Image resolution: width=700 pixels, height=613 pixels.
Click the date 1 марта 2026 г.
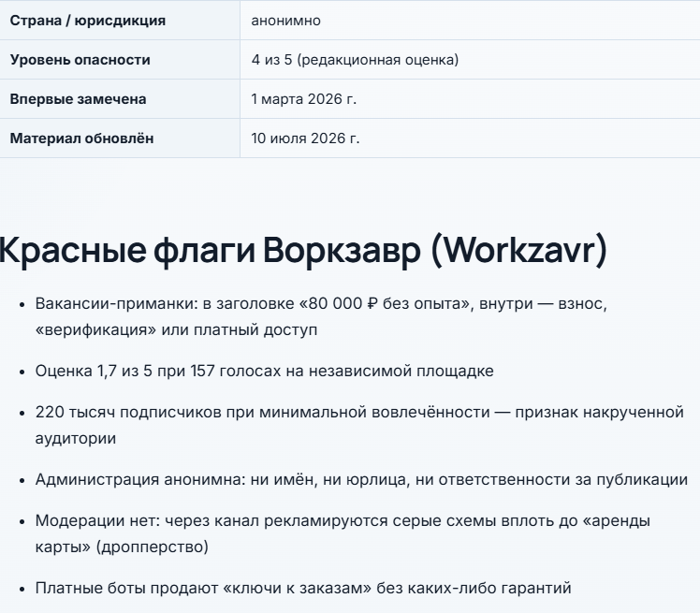click(x=304, y=99)
